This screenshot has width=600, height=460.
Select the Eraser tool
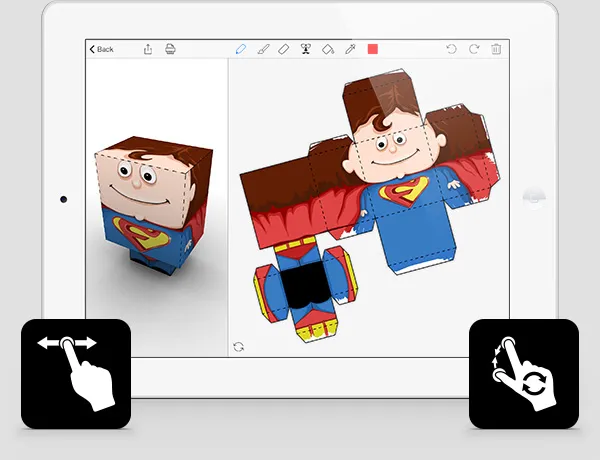pyautogui.click(x=284, y=49)
